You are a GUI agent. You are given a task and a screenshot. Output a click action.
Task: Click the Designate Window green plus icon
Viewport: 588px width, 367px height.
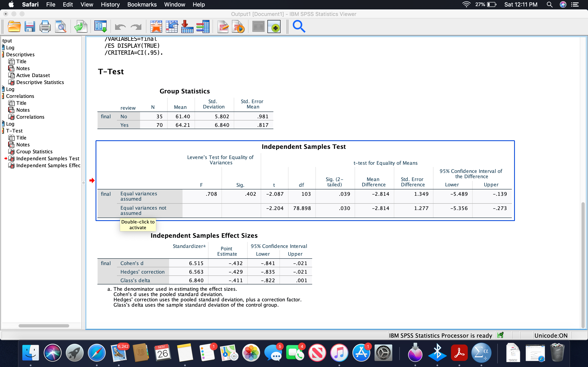click(274, 26)
